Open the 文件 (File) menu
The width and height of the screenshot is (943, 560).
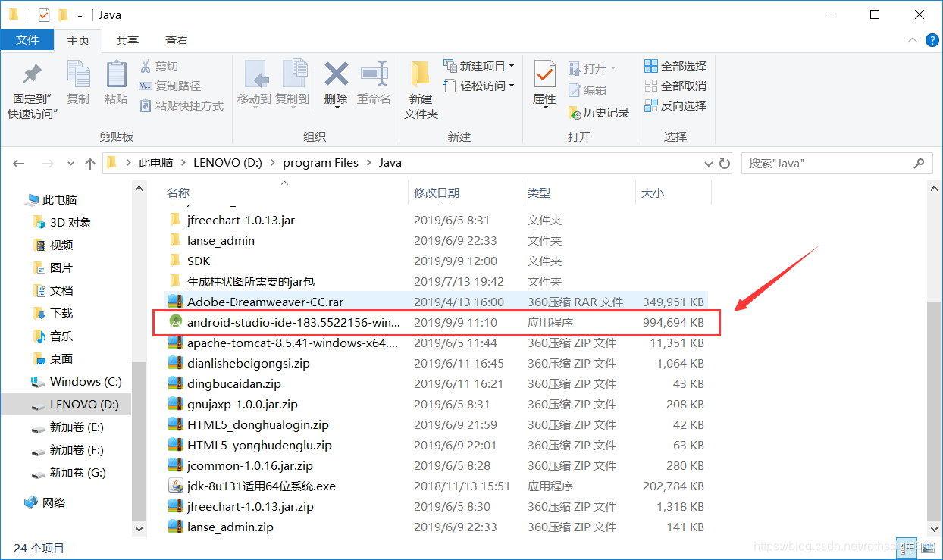tap(27, 40)
